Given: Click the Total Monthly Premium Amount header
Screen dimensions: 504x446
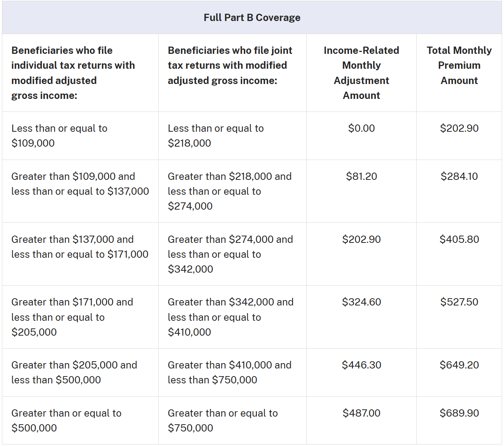Looking at the screenshot, I should pos(459,65).
